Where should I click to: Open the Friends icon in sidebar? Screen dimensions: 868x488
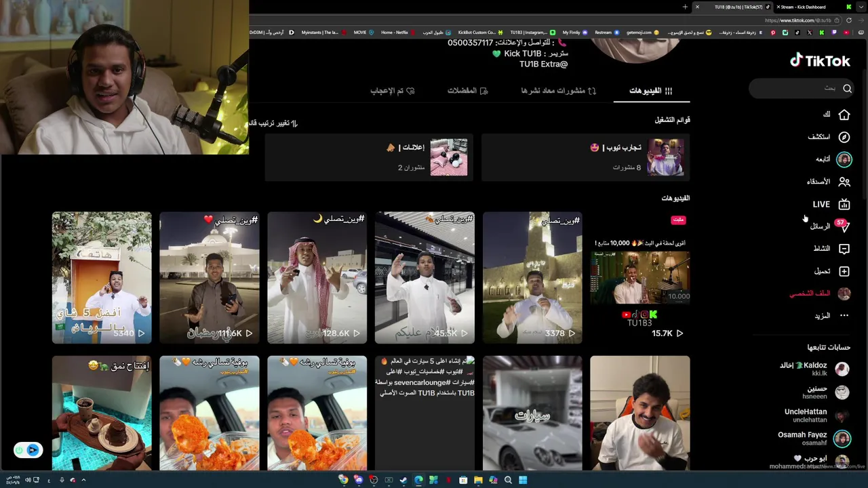click(x=844, y=182)
